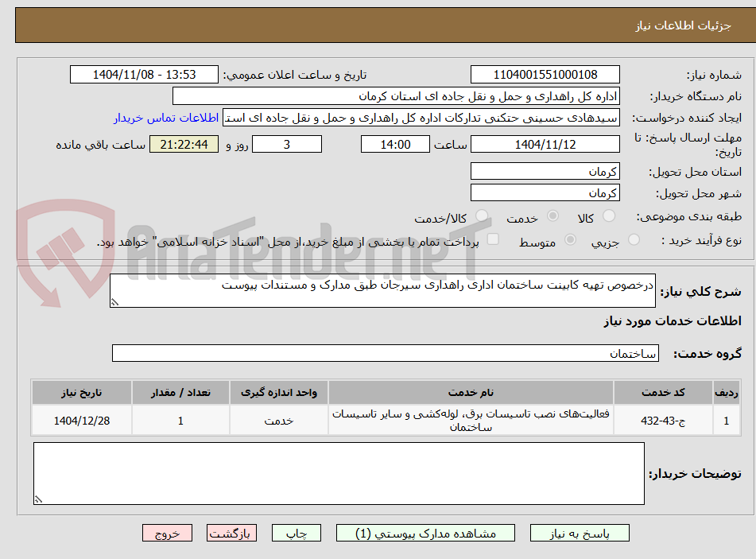Click the remaining time counter 21:22:44
This screenshot has width=756, height=559.
click(x=183, y=144)
